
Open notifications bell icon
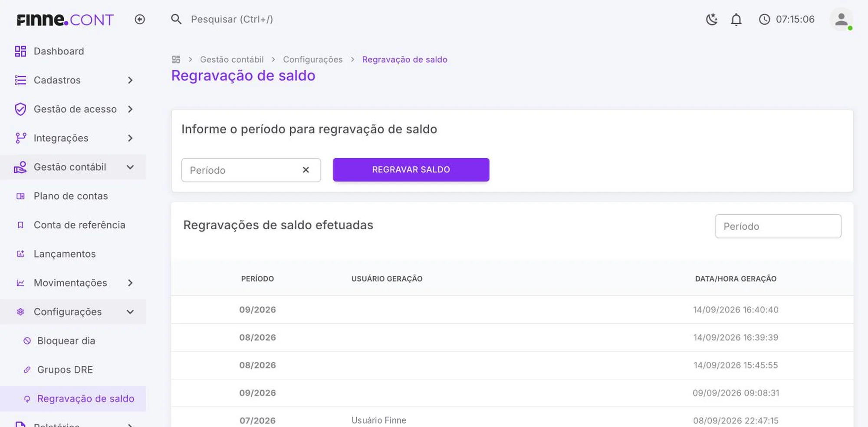pos(736,20)
